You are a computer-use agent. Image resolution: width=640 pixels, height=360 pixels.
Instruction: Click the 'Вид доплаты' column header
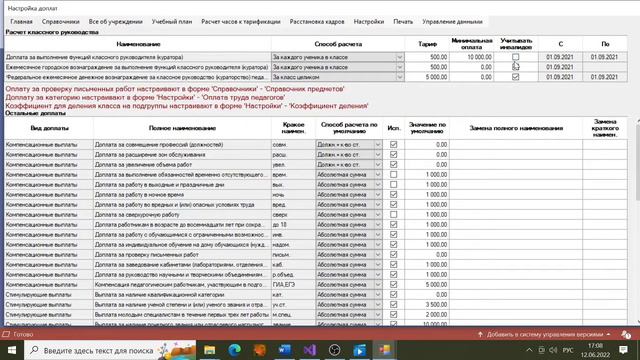pos(49,128)
